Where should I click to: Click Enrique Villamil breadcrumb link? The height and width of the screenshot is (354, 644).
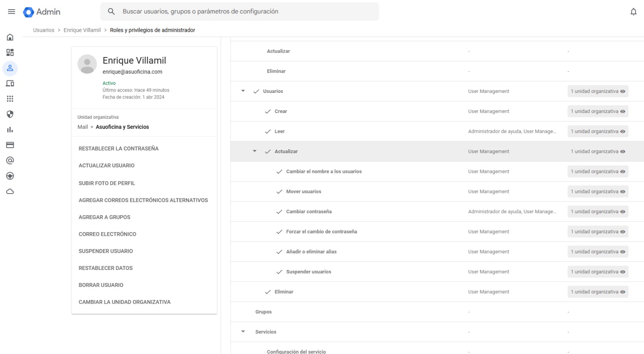(82, 30)
